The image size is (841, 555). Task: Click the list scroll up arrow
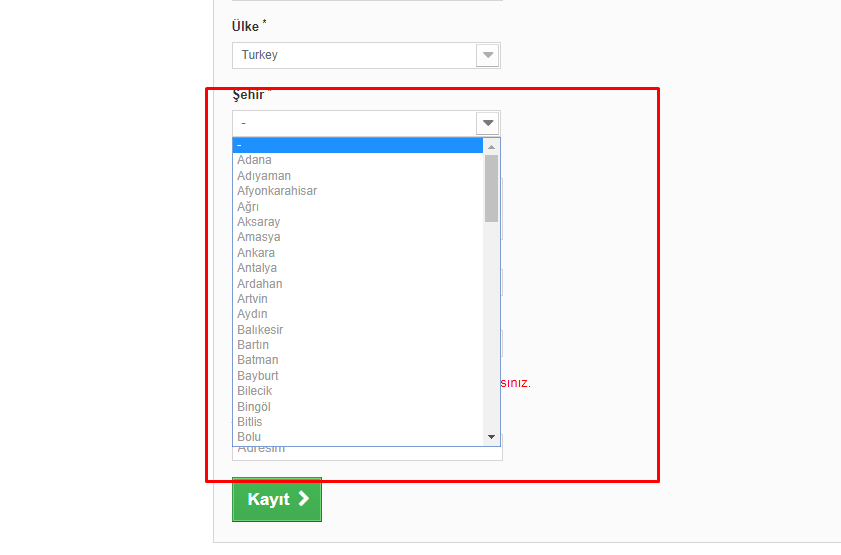491,147
